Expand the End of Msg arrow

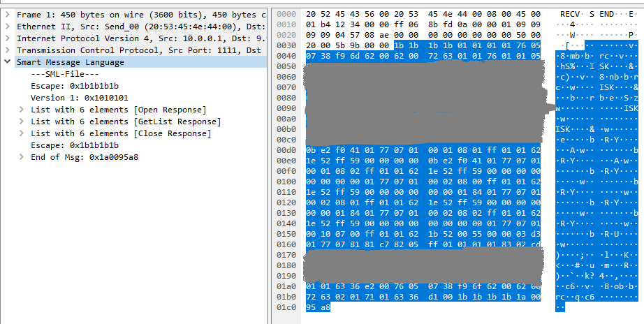pos(22,157)
